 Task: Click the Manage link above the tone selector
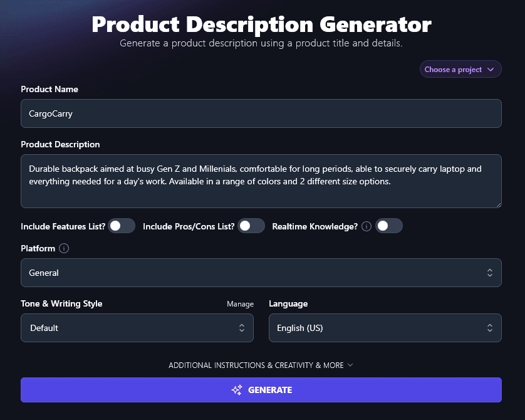241,303
